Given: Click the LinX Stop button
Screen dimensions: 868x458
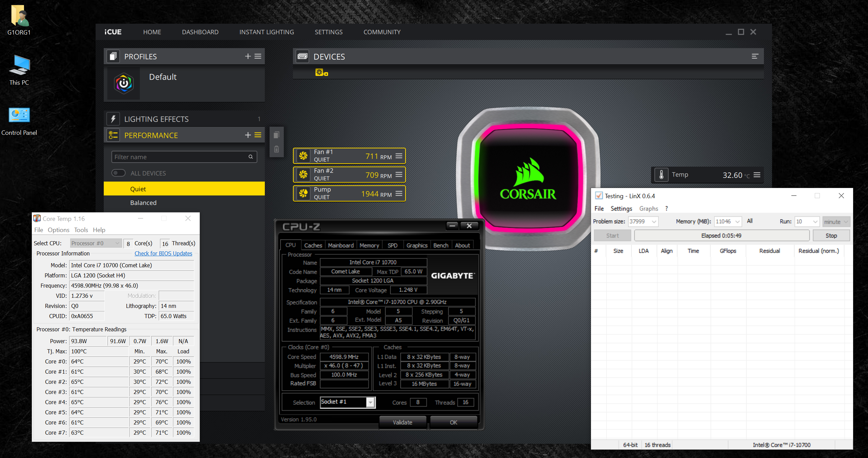Looking at the screenshot, I should (831, 235).
